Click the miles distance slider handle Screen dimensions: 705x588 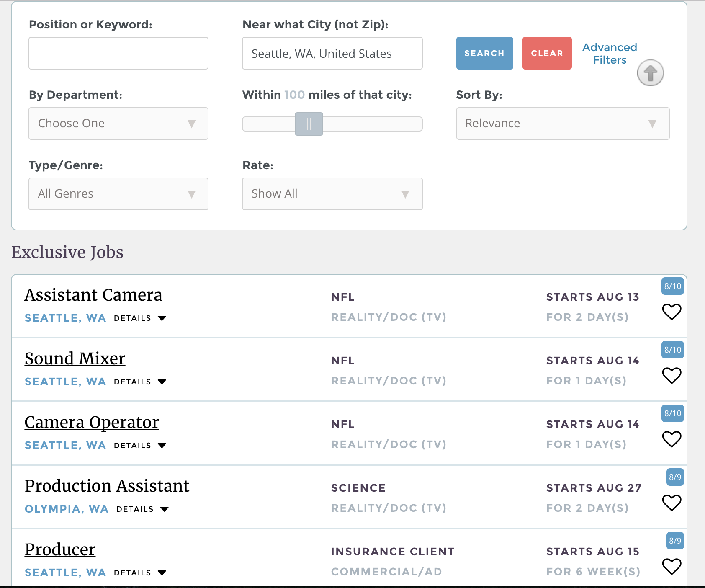(x=309, y=124)
